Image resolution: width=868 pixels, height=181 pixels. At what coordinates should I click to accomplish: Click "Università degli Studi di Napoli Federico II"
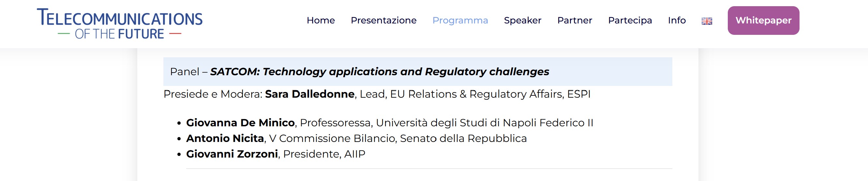(x=484, y=123)
